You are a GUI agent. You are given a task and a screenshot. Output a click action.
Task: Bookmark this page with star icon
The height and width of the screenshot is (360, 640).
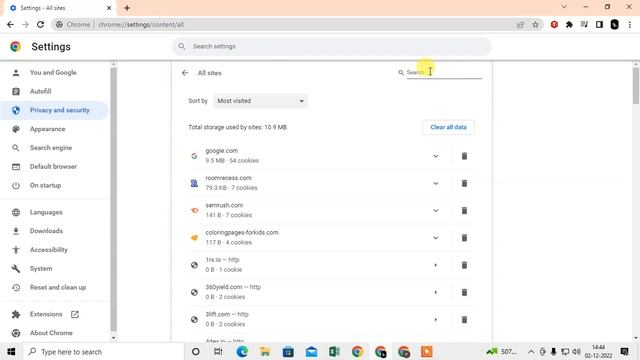(x=536, y=24)
